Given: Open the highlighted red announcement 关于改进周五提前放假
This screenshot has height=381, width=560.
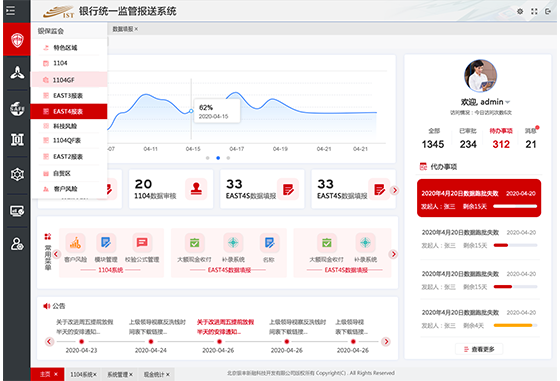Looking at the screenshot, I should tap(225, 327).
